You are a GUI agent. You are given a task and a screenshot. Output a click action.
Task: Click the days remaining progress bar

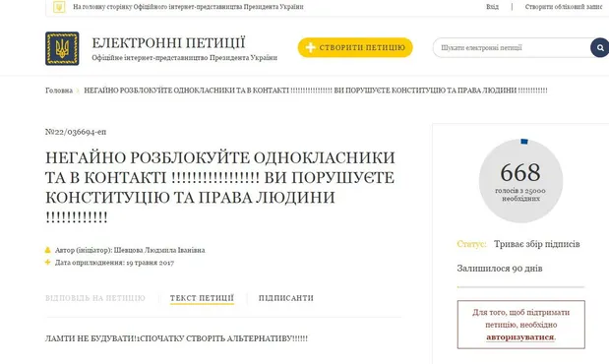coord(520,287)
